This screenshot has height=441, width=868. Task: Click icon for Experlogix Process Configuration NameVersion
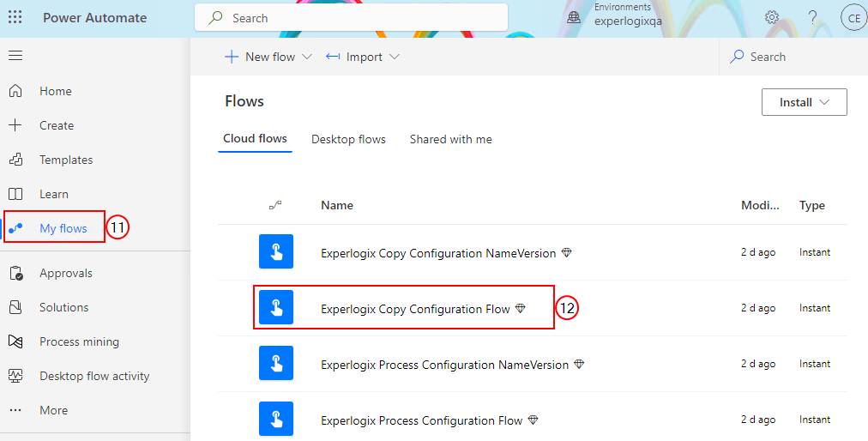pos(276,363)
